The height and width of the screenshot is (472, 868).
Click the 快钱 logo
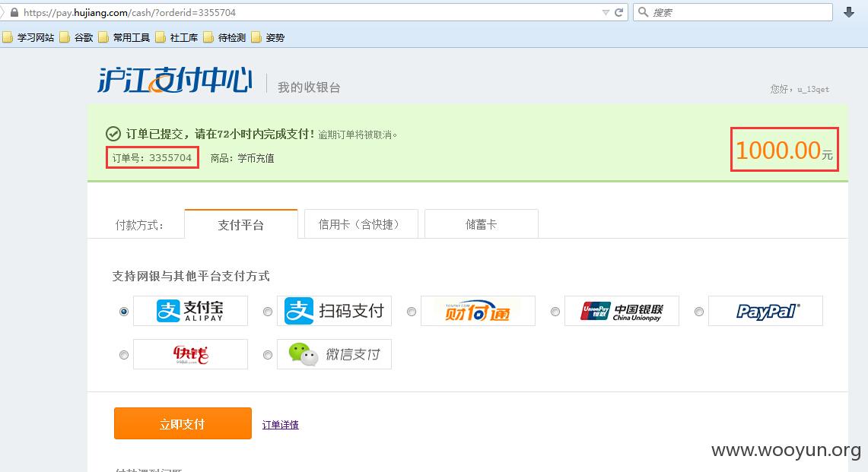pos(190,354)
